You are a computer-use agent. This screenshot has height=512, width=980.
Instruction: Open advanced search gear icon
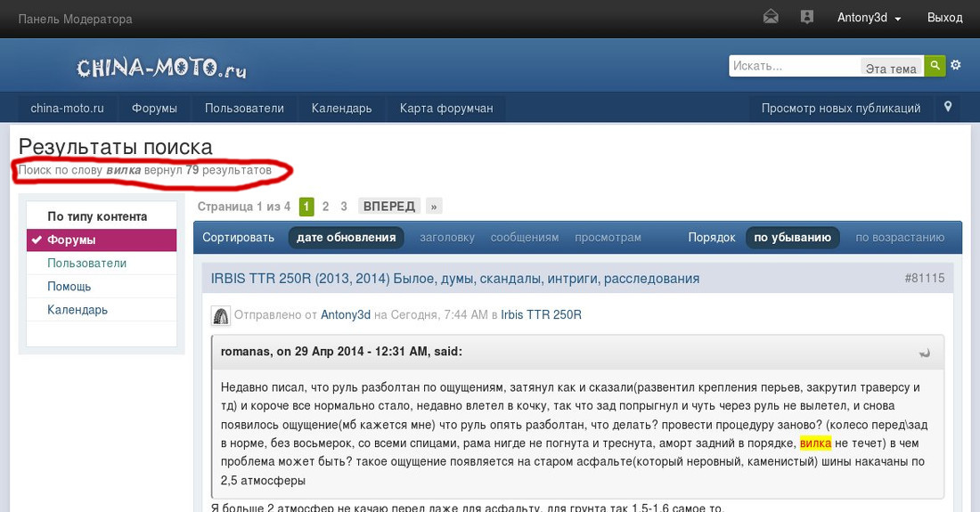pos(956,65)
